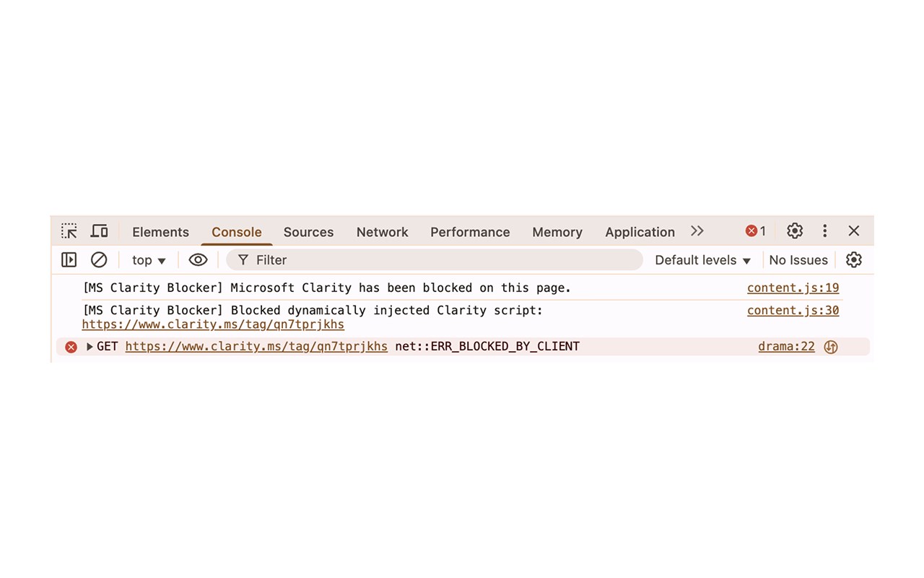Select the inspect element cursor icon
Screen dimensions: 924x578
(69, 230)
